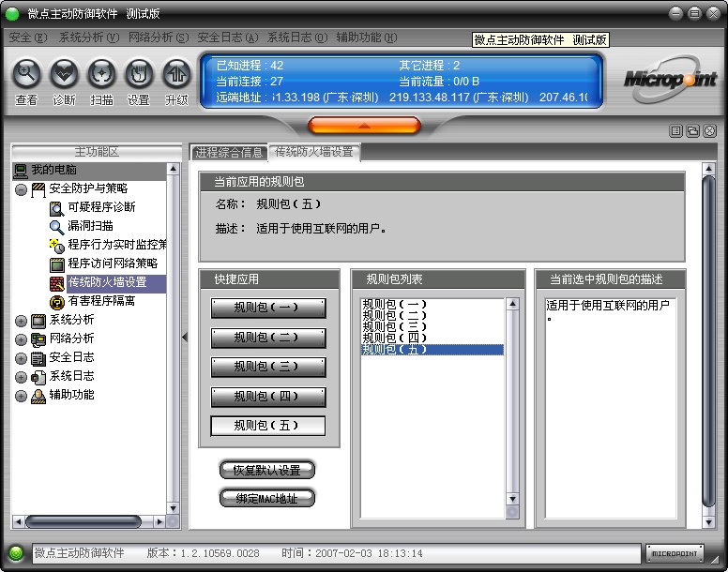Select 程序访问网络策略 tree item text

tap(113, 263)
